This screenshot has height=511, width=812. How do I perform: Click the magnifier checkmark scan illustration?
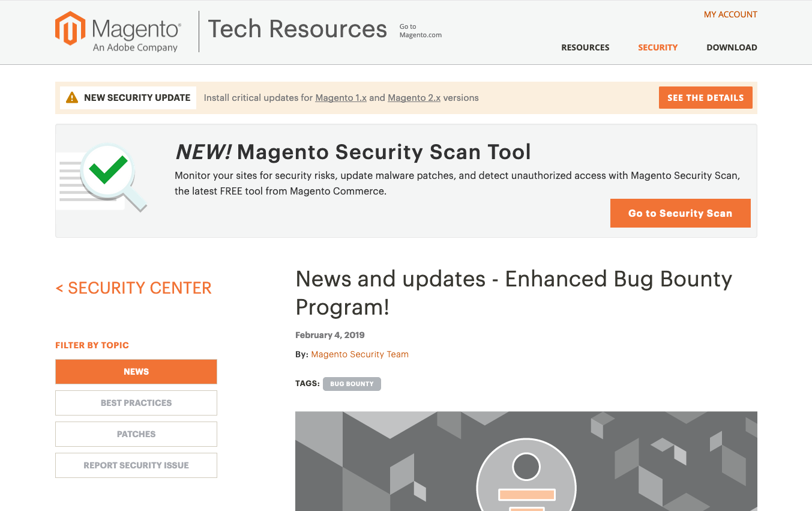click(x=102, y=178)
